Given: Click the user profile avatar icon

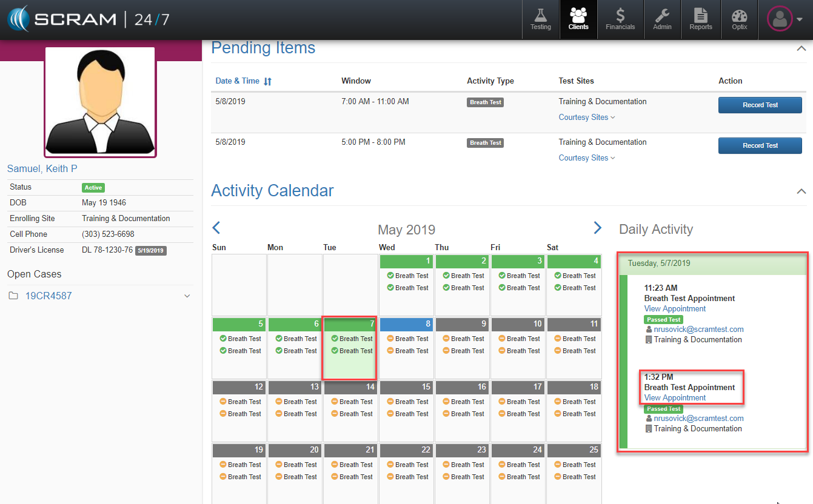Looking at the screenshot, I should coord(780,19).
